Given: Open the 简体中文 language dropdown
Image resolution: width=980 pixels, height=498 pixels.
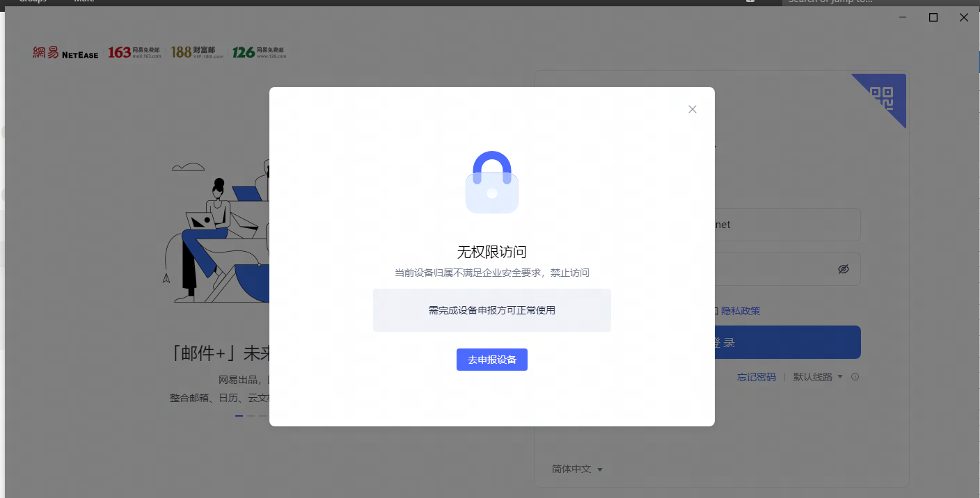Looking at the screenshot, I should 577,469.
